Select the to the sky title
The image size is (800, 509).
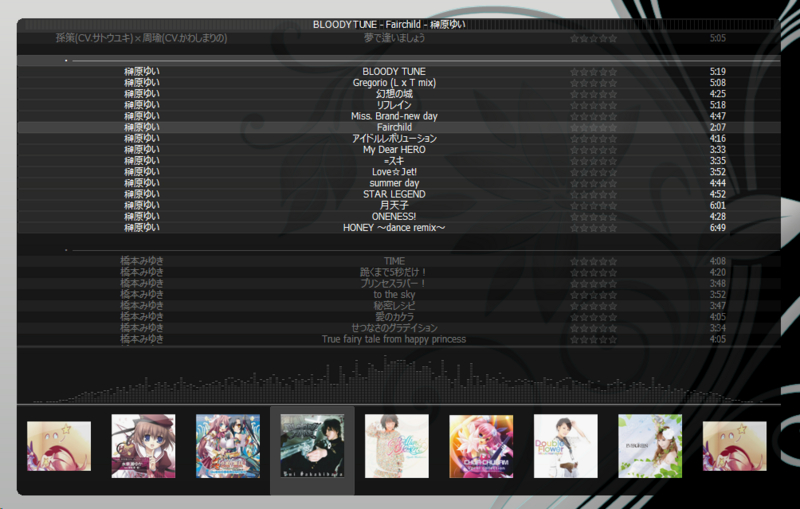pos(394,295)
